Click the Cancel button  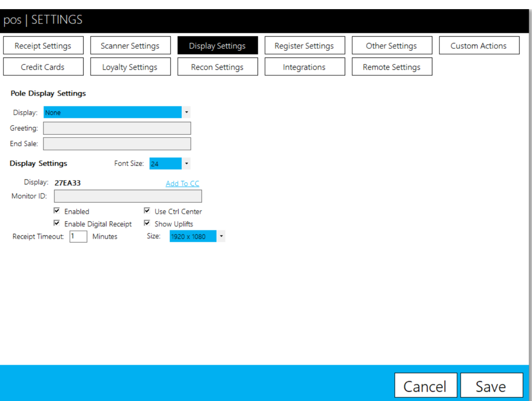coord(426,385)
